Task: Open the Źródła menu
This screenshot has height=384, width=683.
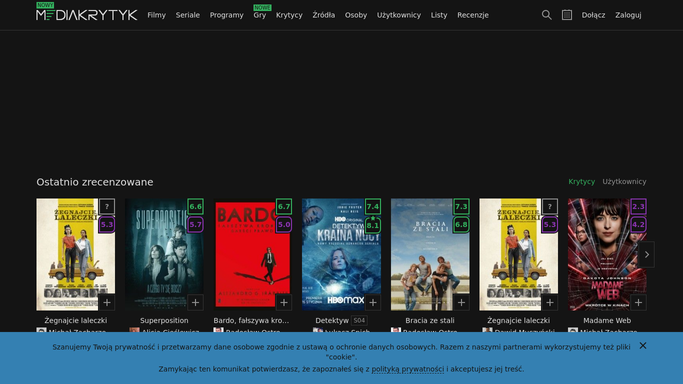Action: pyautogui.click(x=324, y=15)
